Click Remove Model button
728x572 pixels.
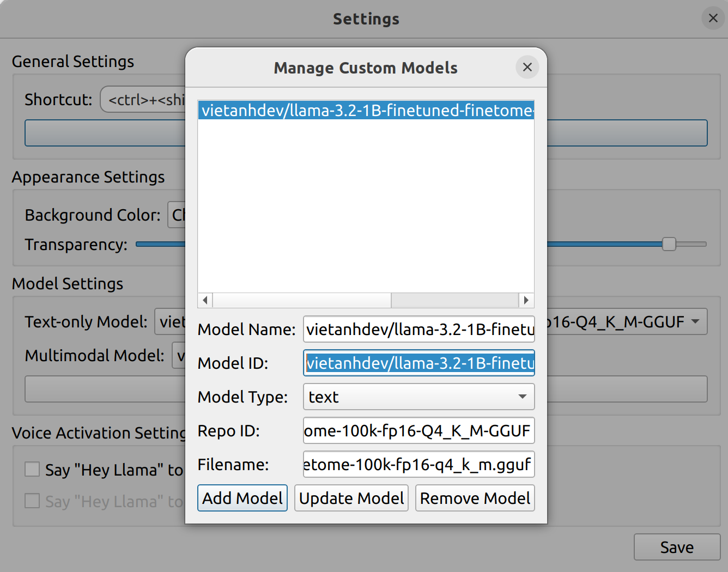click(475, 498)
